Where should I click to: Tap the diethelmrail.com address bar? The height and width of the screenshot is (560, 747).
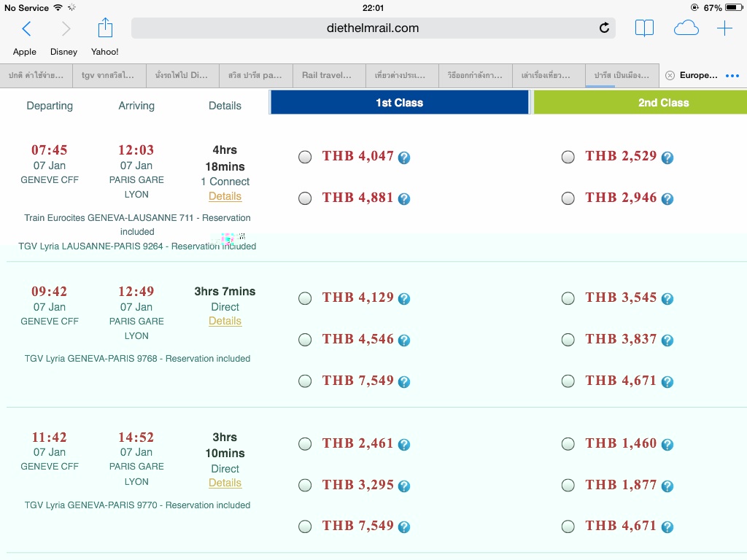(x=373, y=28)
